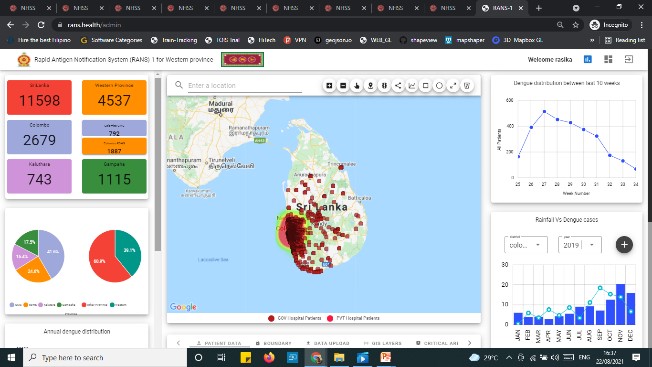Screen dimensions: 652x367
Task: Open the year dropdown showing 2019
Action: (580, 244)
